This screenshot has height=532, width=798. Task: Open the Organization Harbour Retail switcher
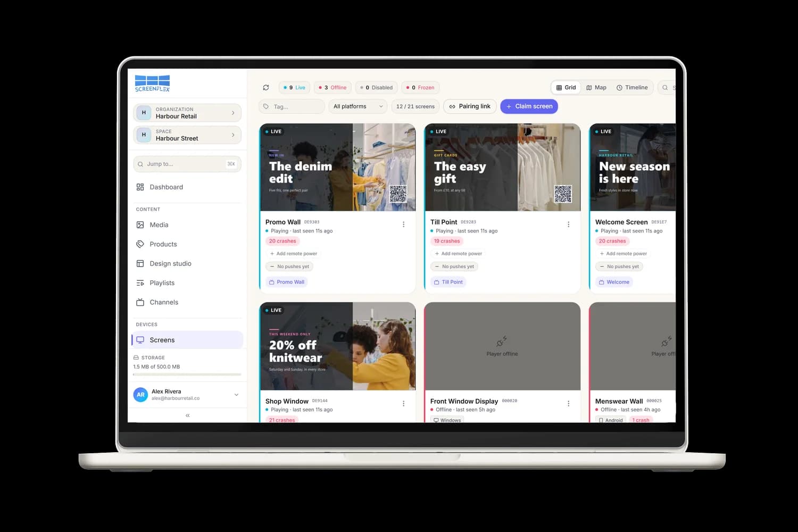click(187, 113)
